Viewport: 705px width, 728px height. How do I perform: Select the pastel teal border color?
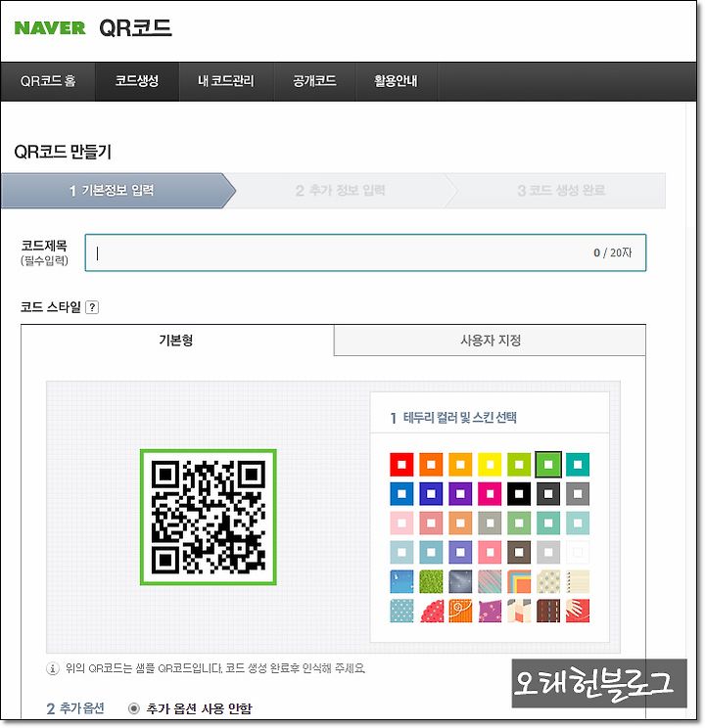(x=548, y=523)
